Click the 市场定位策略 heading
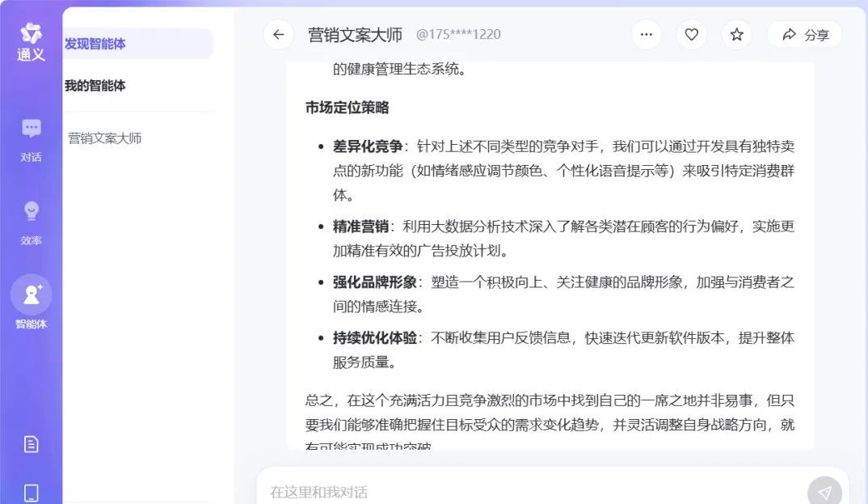 point(347,108)
